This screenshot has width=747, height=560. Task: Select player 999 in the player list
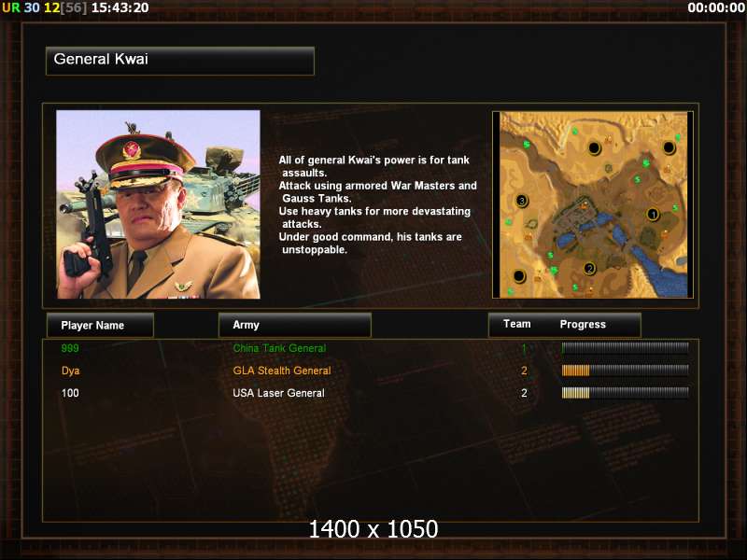pos(70,348)
